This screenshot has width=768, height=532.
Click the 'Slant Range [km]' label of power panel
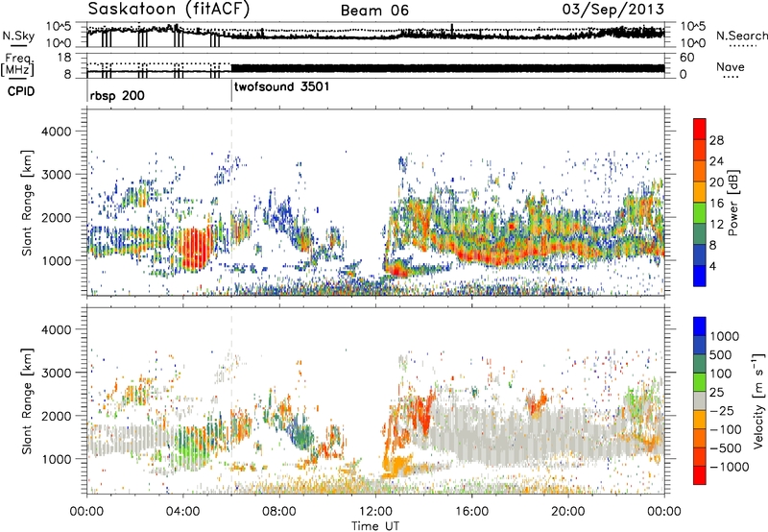point(27,203)
